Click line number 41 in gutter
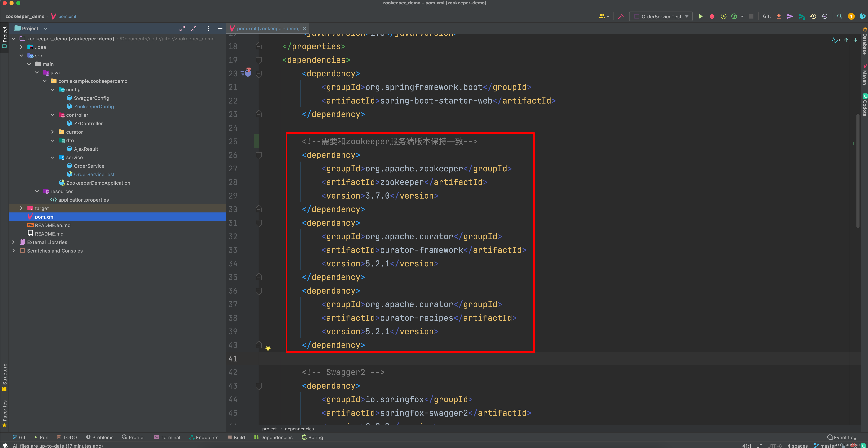This screenshot has height=448, width=868. [233, 358]
